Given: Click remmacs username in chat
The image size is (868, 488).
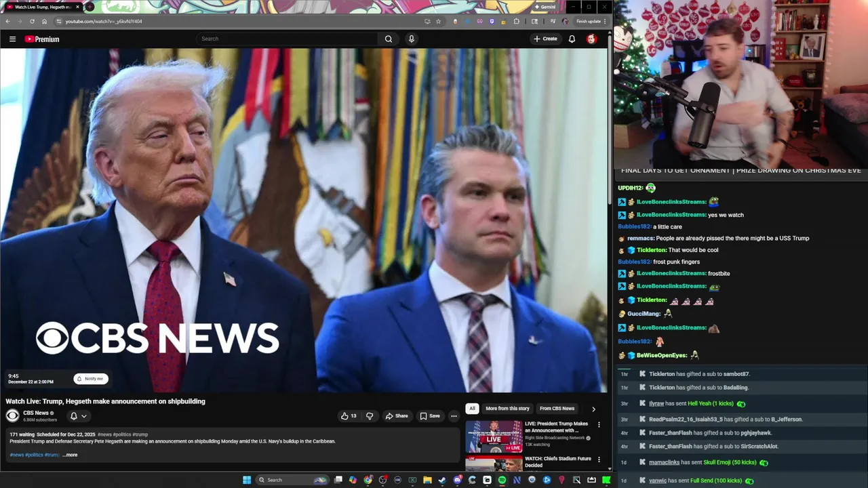Looking at the screenshot, I should coord(640,239).
